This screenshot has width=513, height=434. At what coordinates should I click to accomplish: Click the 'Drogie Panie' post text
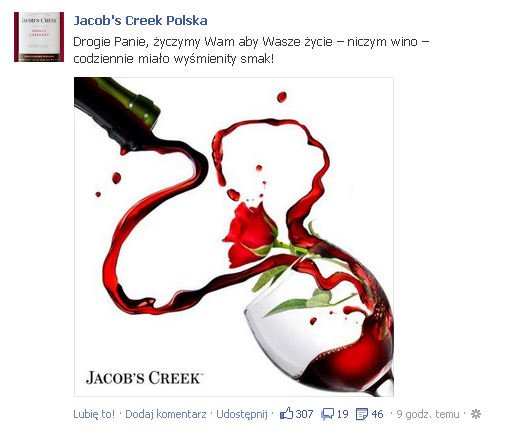tap(251, 50)
